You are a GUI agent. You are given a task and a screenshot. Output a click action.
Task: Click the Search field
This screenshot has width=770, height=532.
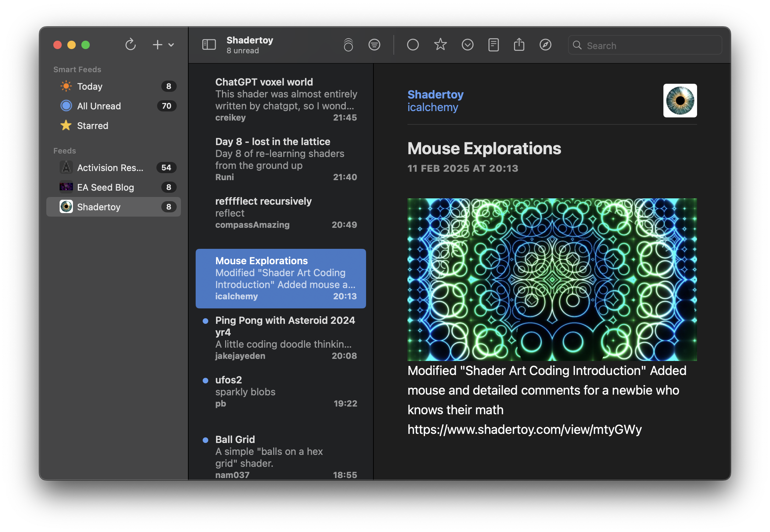click(x=645, y=45)
